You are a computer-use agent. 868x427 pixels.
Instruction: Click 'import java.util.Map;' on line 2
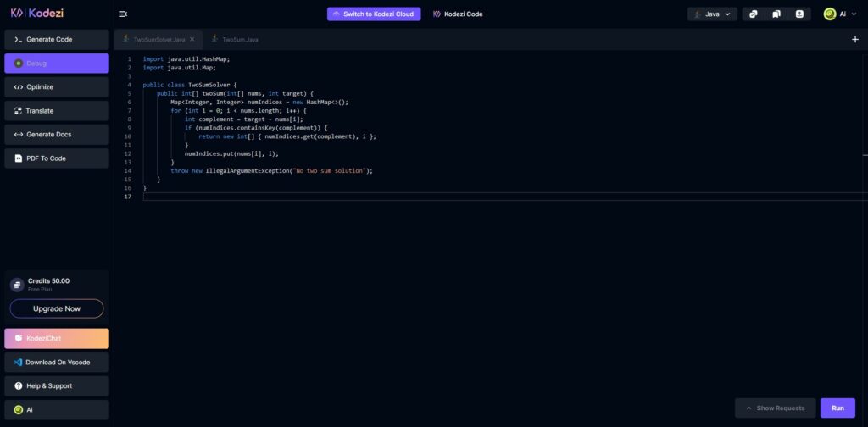coord(180,68)
